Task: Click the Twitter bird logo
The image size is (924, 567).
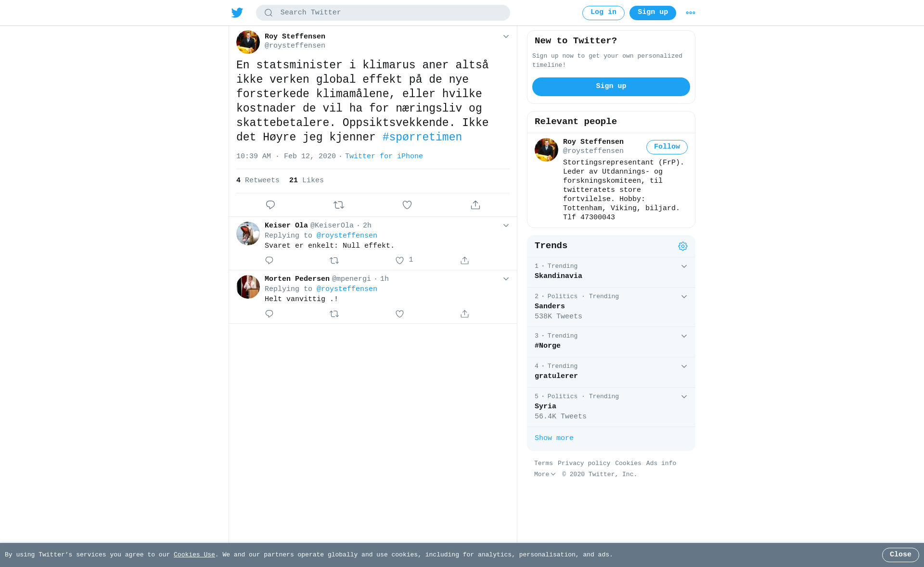Action: click(x=237, y=13)
